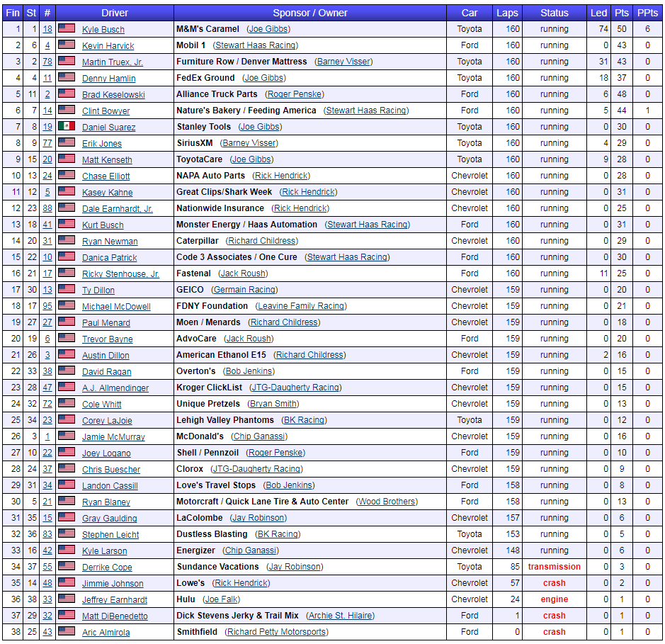Image resolution: width=665 pixels, height=644 pixels.
Task: Open Kyle Larson driver link
Action: point(104,551)
